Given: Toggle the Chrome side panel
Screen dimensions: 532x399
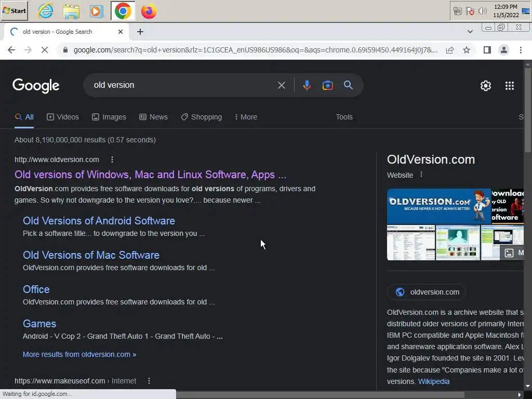Looking at the screenshot, I should point(487,50).
